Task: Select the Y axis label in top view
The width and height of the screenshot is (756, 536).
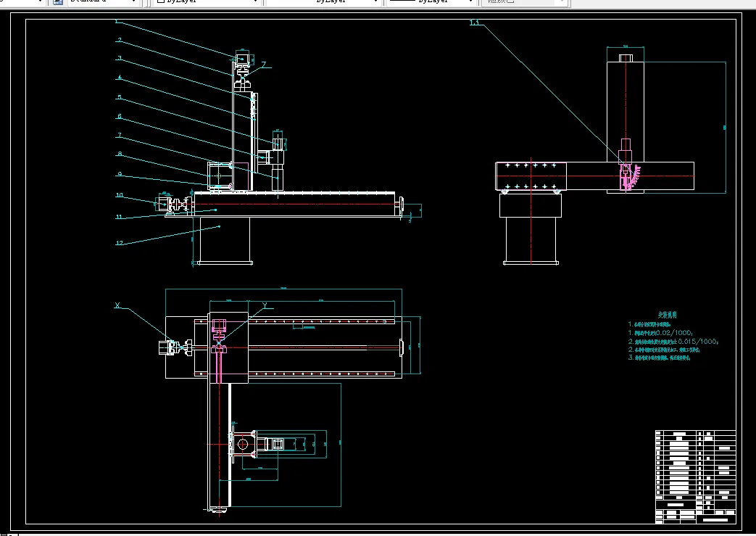Action: [265, 305]
